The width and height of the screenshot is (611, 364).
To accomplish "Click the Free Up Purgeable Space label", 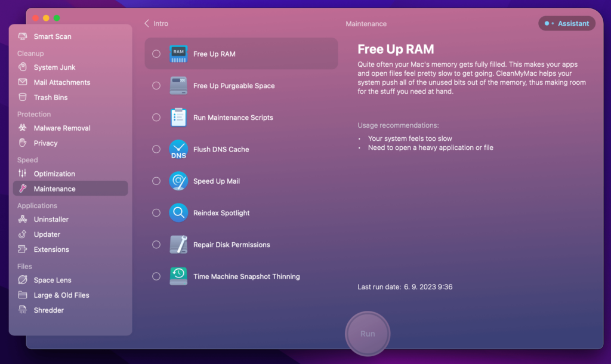I will pos(234,86).
